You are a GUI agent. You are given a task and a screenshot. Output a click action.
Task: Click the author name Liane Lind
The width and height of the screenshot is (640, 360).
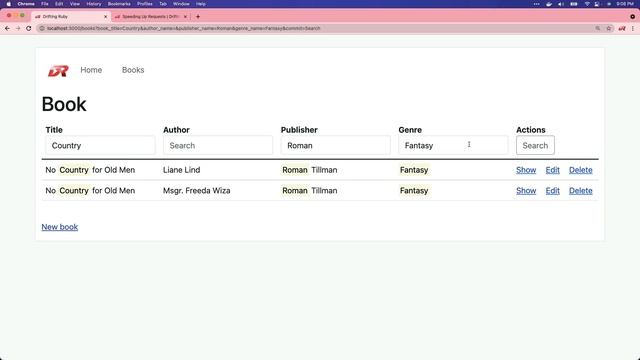182,170
